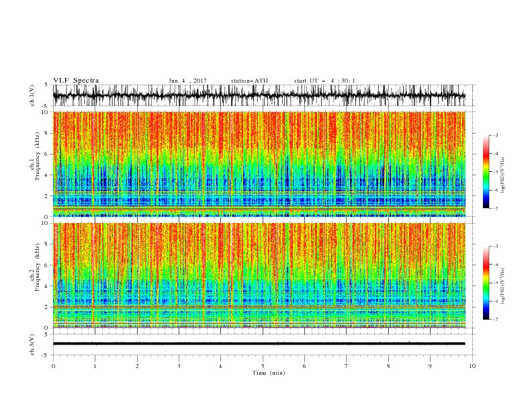532x411 pixels.
Task: Click the ch.2 spectrogram color scale bar
Action: click(486, 283)
